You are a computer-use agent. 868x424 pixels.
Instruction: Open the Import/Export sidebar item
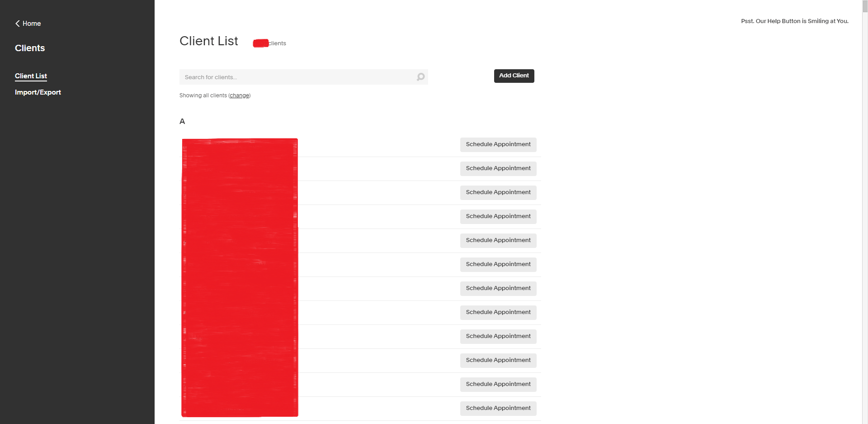(x=38, y=92)
